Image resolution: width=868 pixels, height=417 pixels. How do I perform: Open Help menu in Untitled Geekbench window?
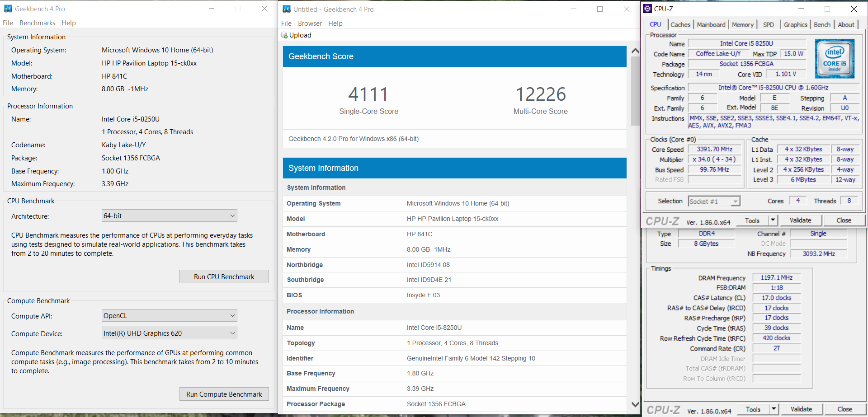[x=335, y=23]
